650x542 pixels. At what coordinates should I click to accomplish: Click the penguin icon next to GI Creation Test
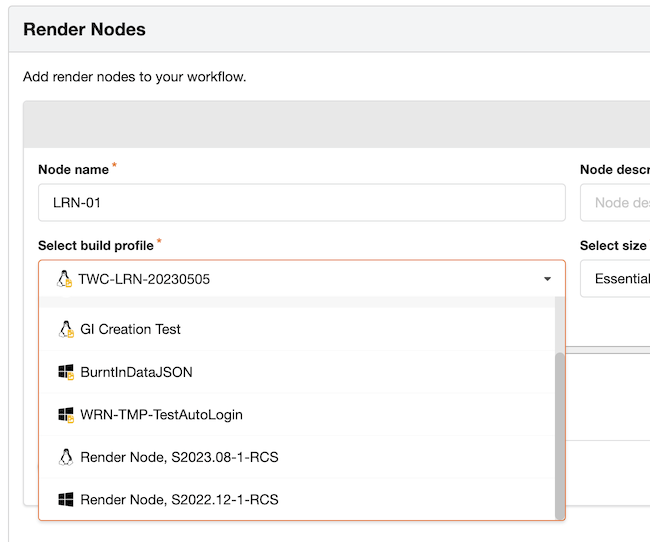[x=66, y=329]
